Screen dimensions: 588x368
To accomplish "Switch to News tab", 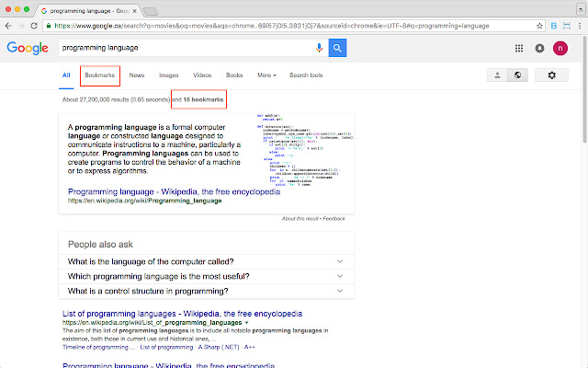I will click(x=137, y=75).
